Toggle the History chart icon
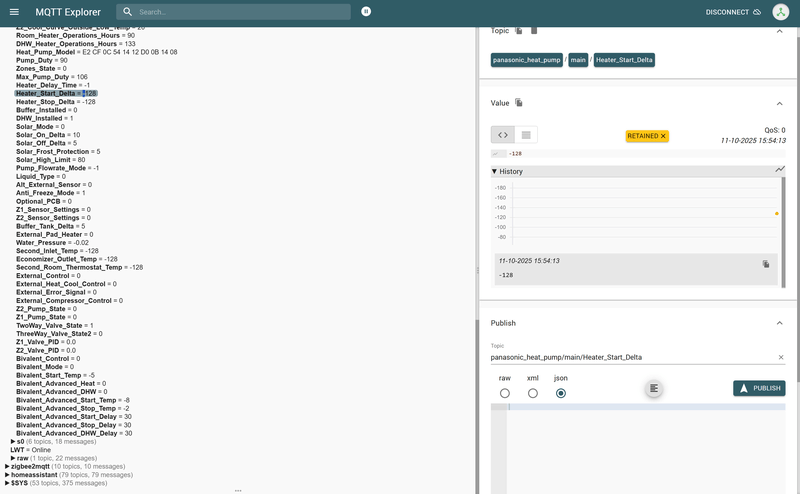This screenshot has width=800, height=494. click(x=780, y=169)
